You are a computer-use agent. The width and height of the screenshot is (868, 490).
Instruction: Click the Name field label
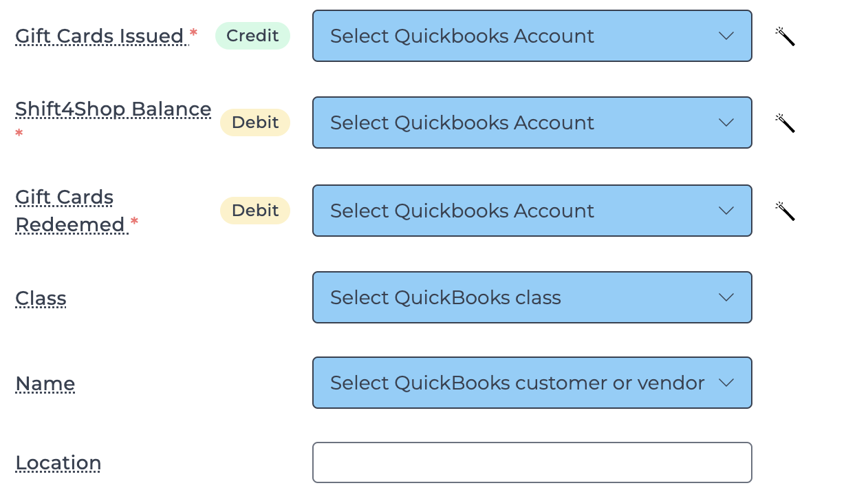point(45,383)
